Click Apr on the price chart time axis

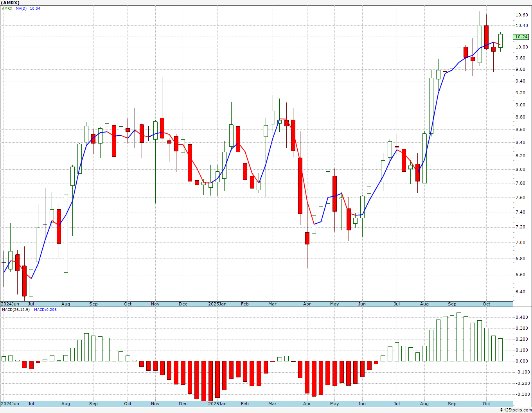(x=307, y=304)
